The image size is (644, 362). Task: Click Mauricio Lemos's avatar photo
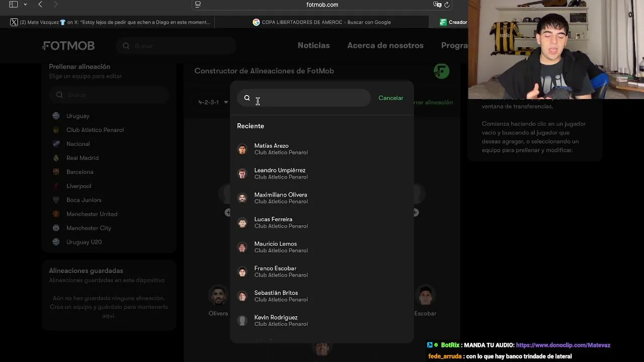(243, 247)
